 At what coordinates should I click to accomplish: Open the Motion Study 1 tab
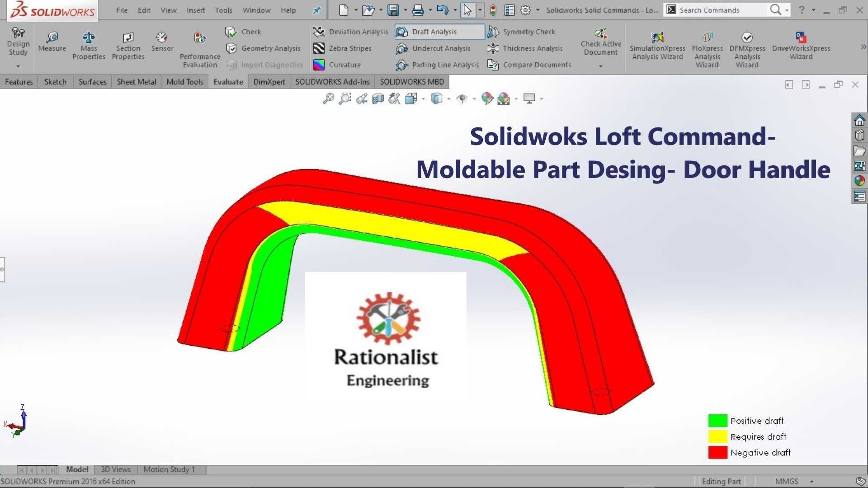[169, 469]
